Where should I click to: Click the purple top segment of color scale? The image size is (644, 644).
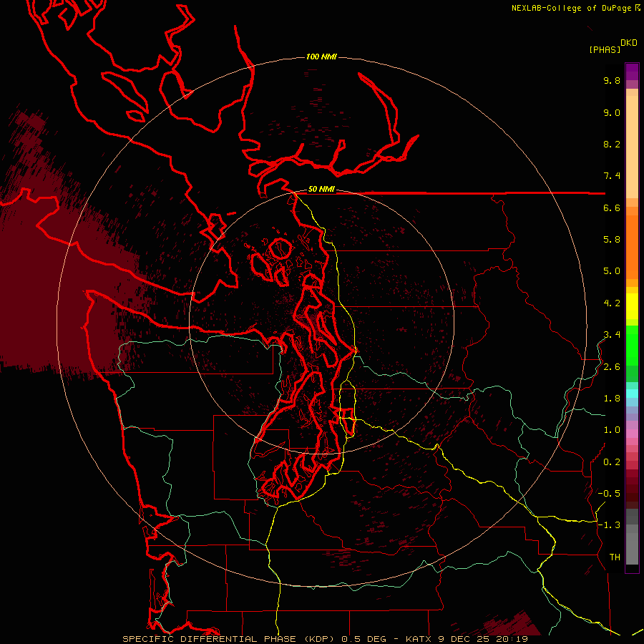[632, 72]
